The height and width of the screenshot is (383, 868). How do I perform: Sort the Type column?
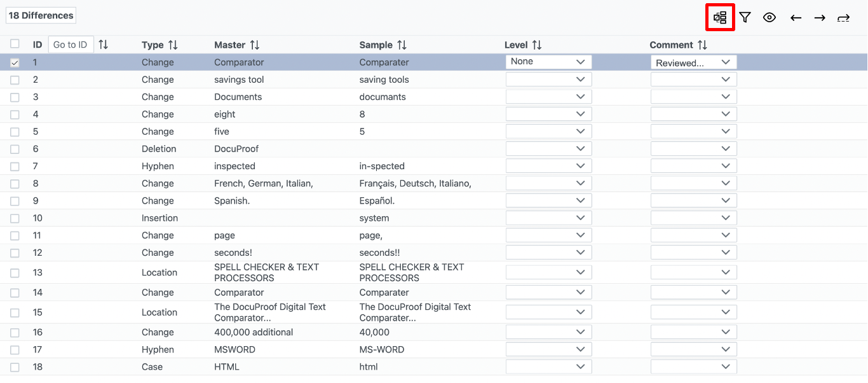point(173,45)
